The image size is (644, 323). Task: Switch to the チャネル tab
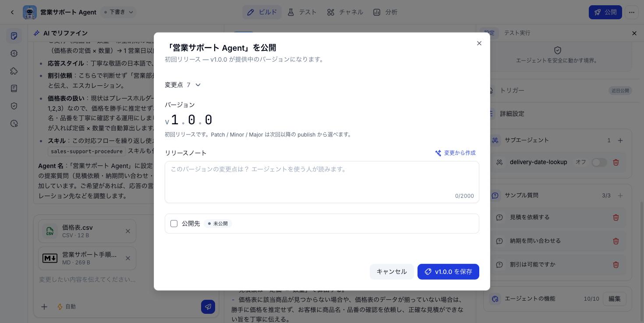tap(345, 12)
